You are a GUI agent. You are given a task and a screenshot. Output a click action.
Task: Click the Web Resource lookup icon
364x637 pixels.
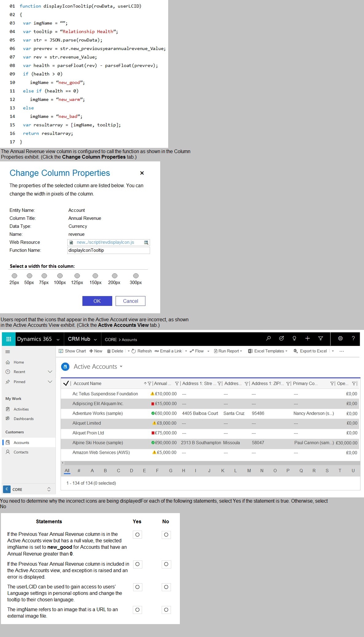click(146, 243)
